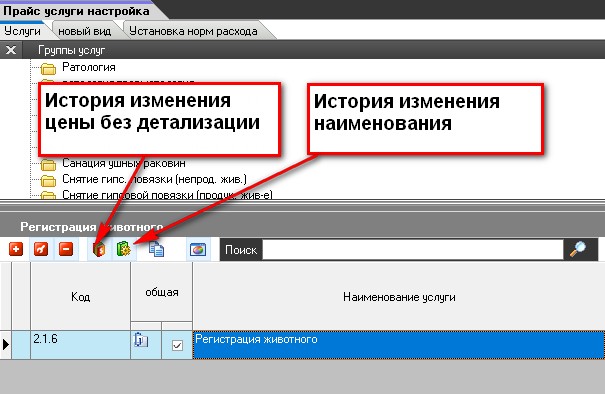Image resolution: width=605 pixels, height=394 pixels.
Task: Click the red minus delete service icon
Action: [66, 249]
